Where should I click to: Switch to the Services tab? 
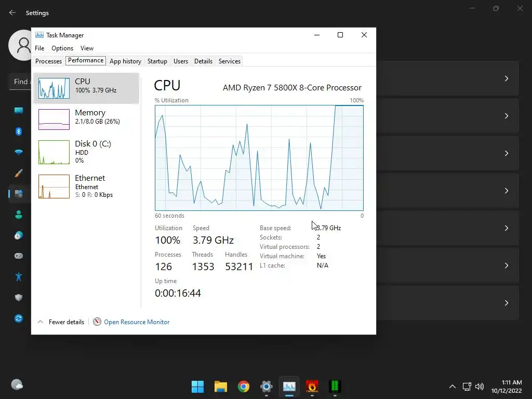229,61
